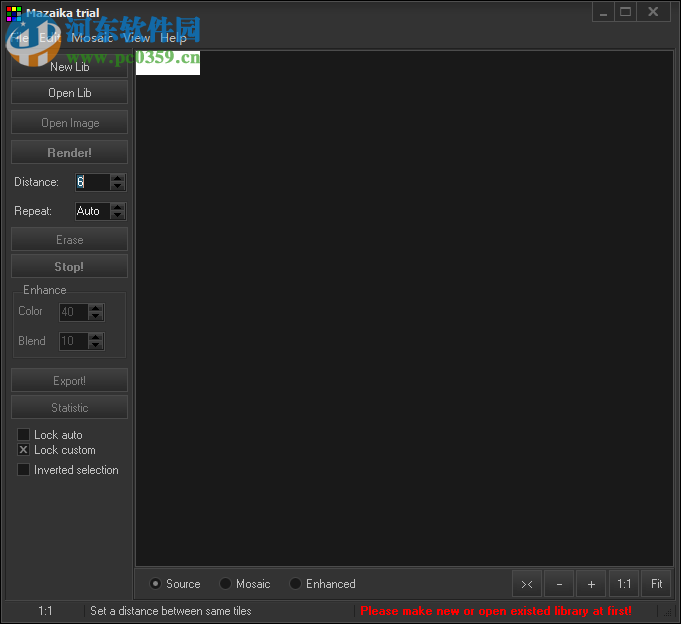This screenshot has width=681, height=624.
Task: Click the Export! button
Action: 69,380
